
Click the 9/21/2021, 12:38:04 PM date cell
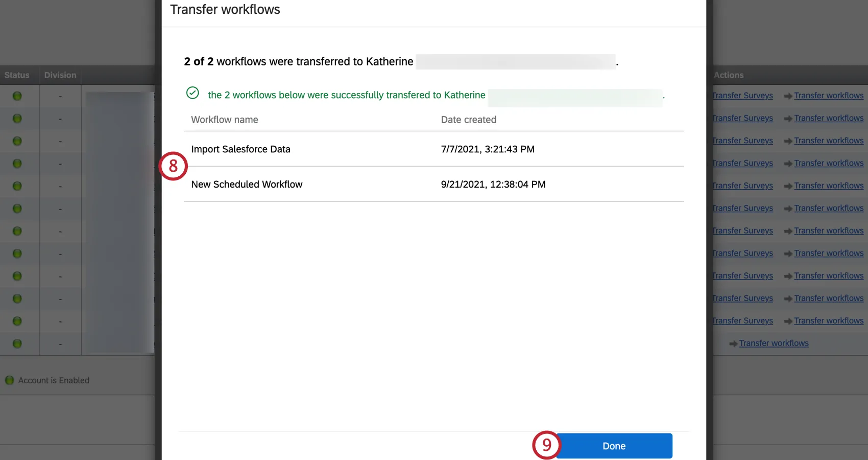(493, 185)
